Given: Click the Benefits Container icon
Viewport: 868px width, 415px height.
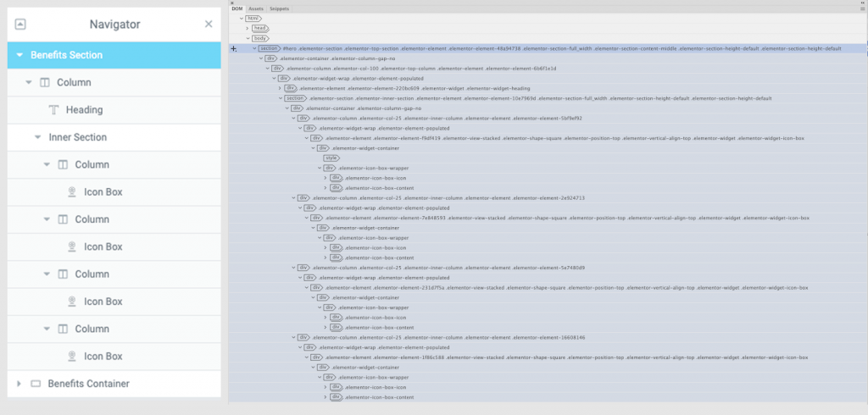Looking at the screenshot, I should (x=36, y=384).
